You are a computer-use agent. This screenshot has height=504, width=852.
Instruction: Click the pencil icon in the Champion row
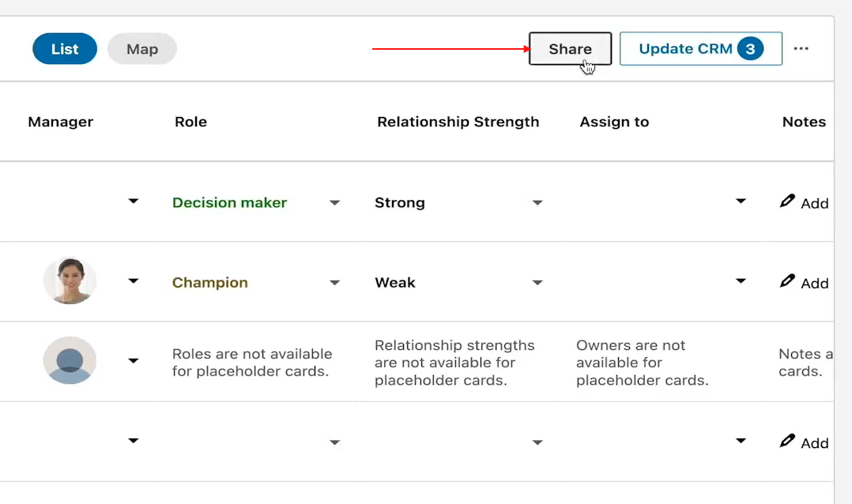787,281
